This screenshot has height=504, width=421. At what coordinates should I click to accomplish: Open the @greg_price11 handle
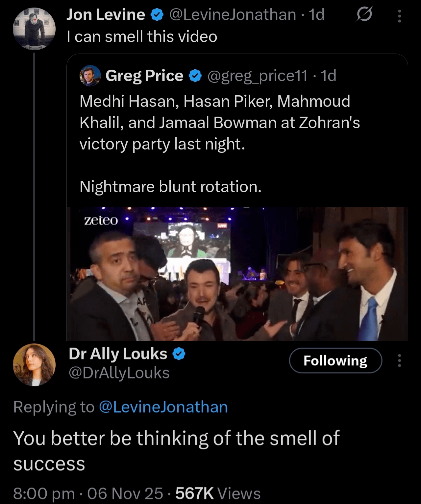(x=258, y=76)
